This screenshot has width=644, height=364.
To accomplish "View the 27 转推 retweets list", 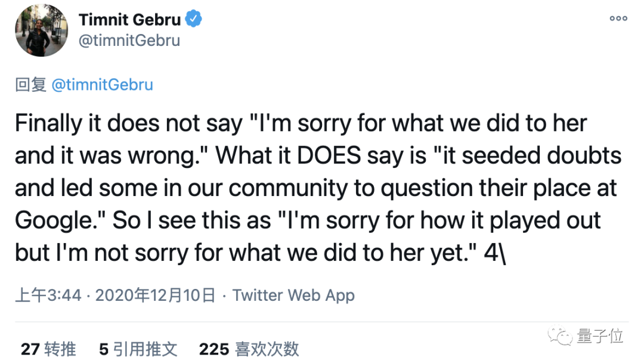I will coord(48,349).
